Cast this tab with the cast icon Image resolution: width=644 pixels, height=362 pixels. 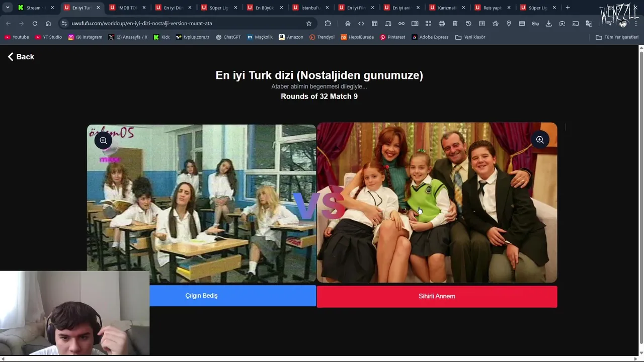pos(576,23)
